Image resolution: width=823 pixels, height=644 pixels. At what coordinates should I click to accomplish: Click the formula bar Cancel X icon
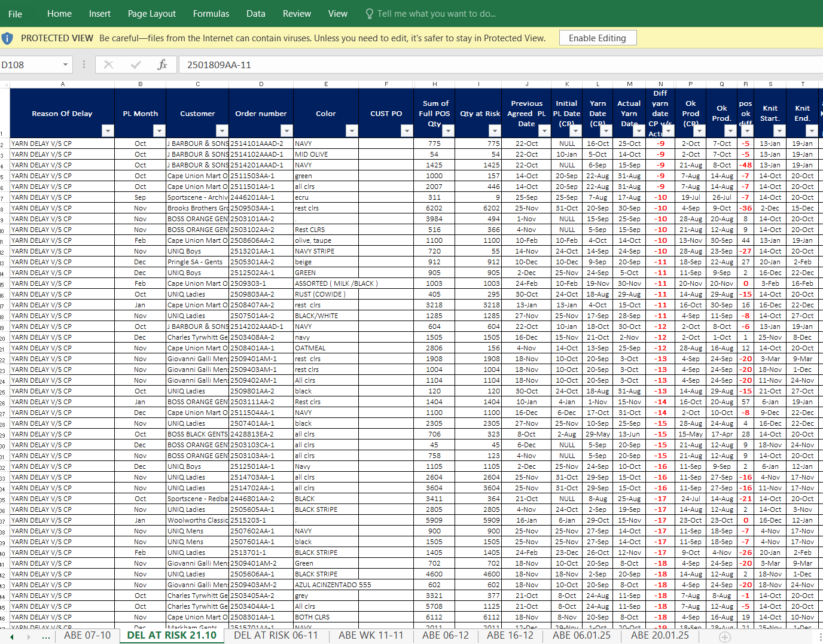pyautogui.click(x=108, y=65)
